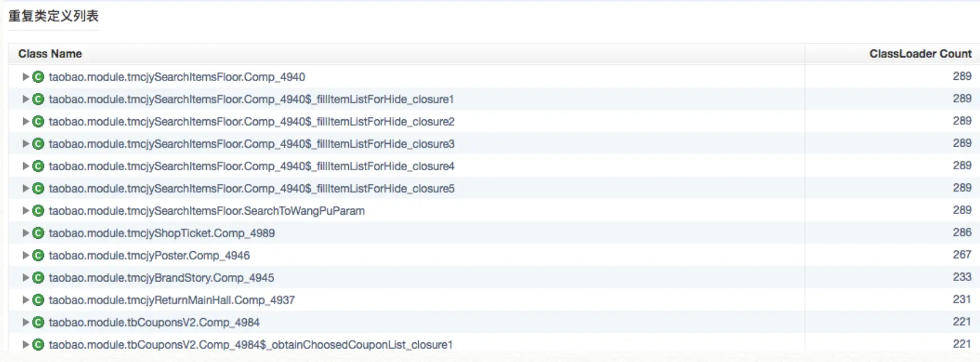
Task: Expand the _fillItemListForHide_closure4 row
Action: pyautogui.click(x=25, y=166)
